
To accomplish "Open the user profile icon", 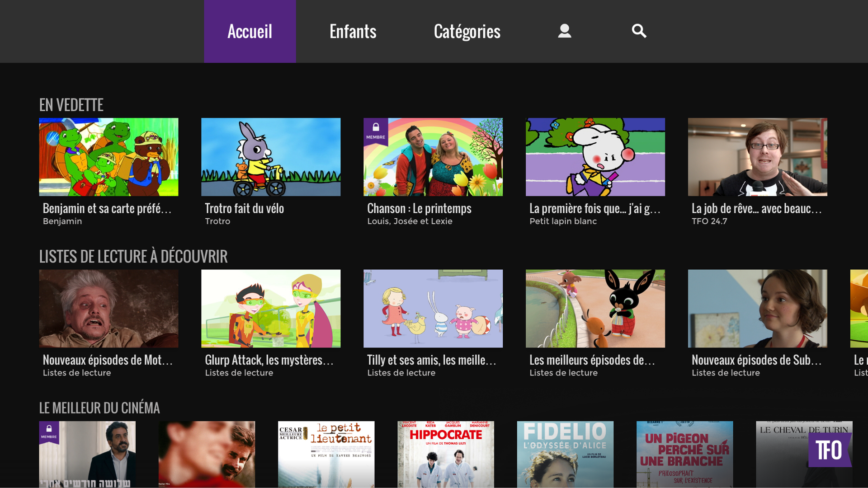I will [564, 31].
